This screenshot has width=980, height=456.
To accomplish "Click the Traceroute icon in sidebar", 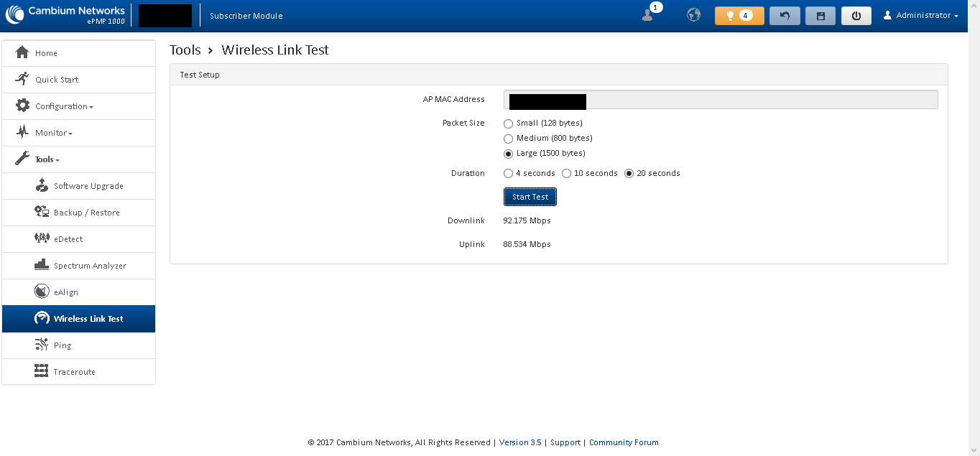I will click(42, 371).
